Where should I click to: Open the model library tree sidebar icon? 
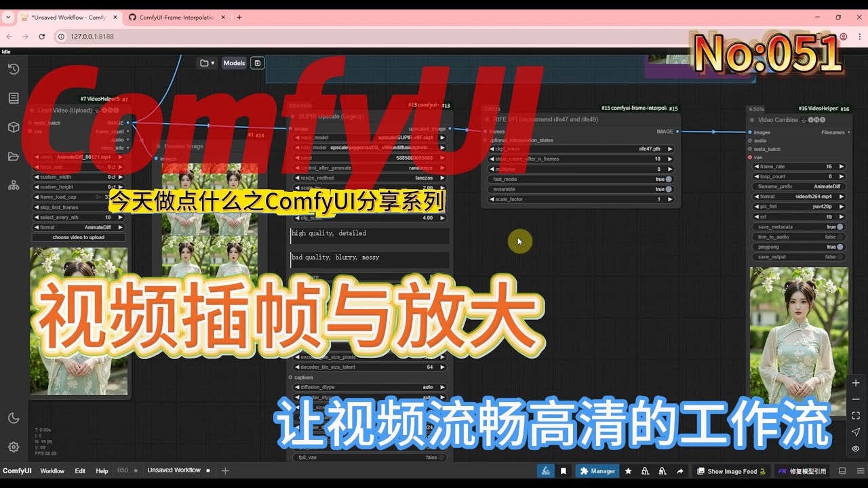(x=14, y=185)
